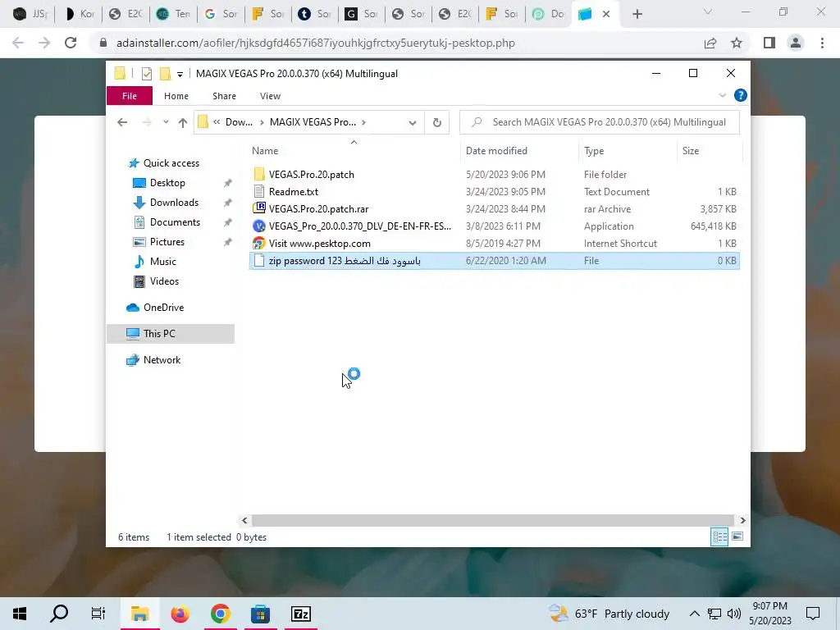Sort by Type column header
840x630 pixels.
click(628, 151)
